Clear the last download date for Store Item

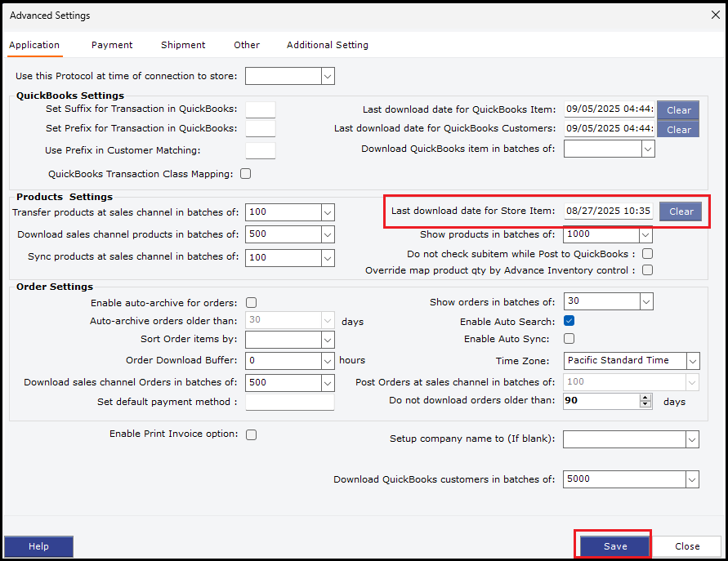click(681, 211)
